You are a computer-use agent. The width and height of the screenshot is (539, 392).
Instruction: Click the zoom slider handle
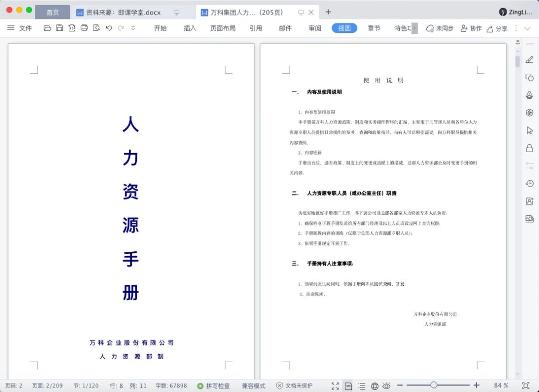click(x=434, y=385)
